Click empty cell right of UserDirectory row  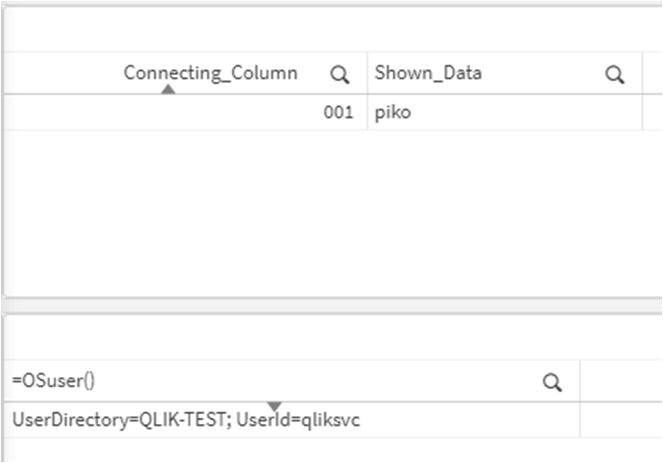[621, 420]
